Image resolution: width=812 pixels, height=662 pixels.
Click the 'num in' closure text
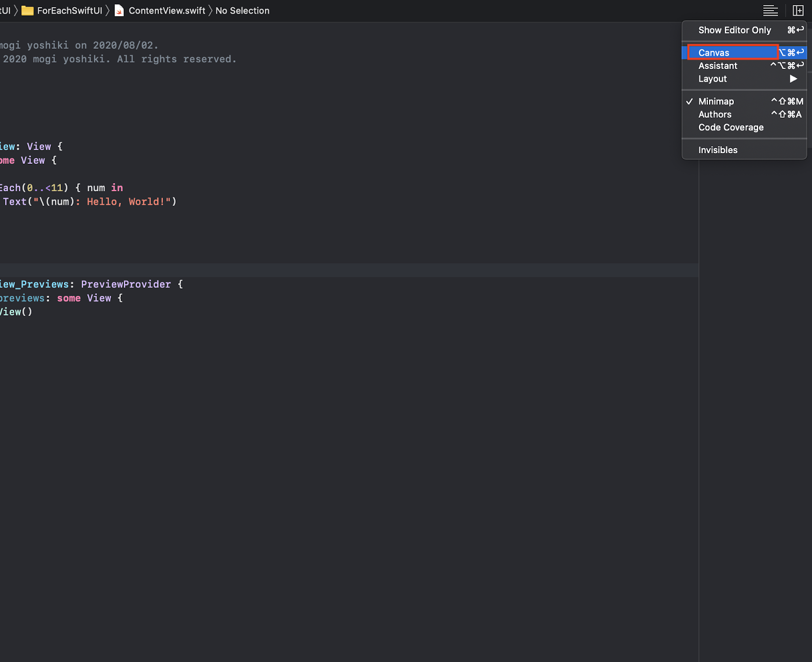click(x=105, y=188)
